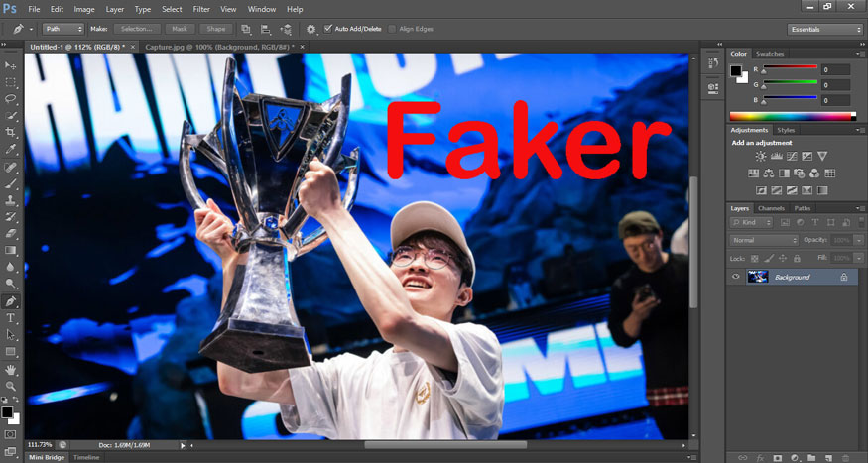Screen dimensions: 868x463
Task: Select the Spot Healing Brush tool
Action: coord(11,167)
